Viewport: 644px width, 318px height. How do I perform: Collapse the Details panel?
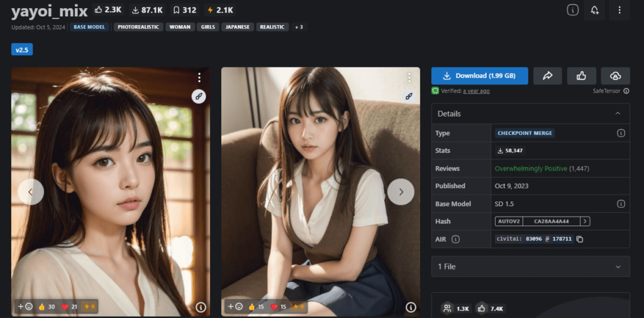[618, 113]
